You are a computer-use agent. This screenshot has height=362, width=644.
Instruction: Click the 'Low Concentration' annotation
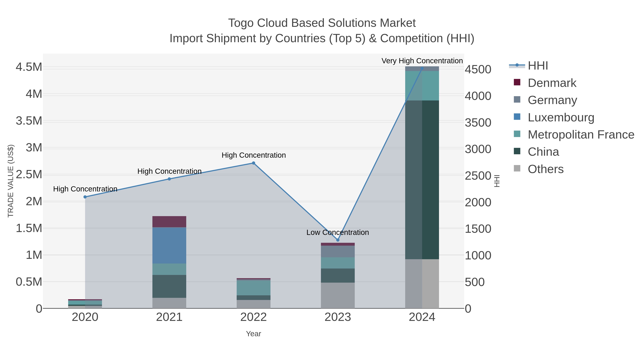click(338, 232)
